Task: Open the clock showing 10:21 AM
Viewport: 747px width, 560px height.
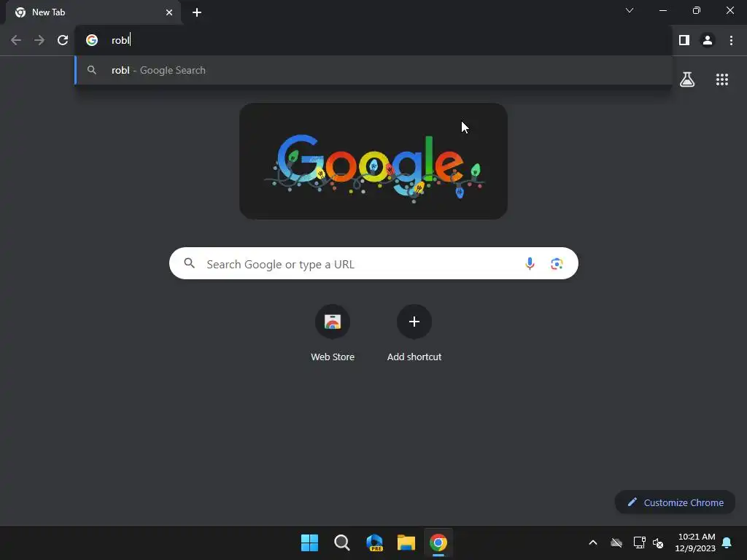Action: click(x=695, y=542)
